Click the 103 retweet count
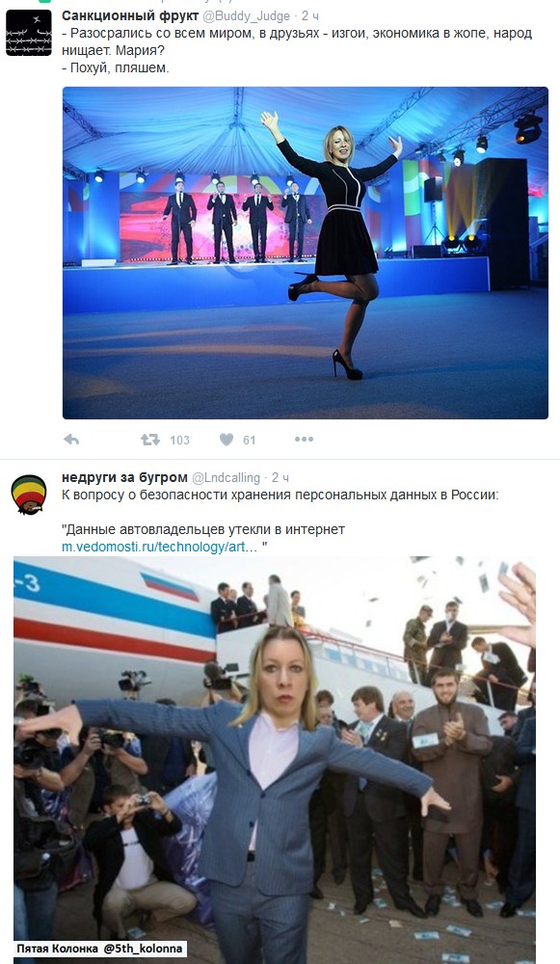The image size is (560, 964). [x=179, y=441]
